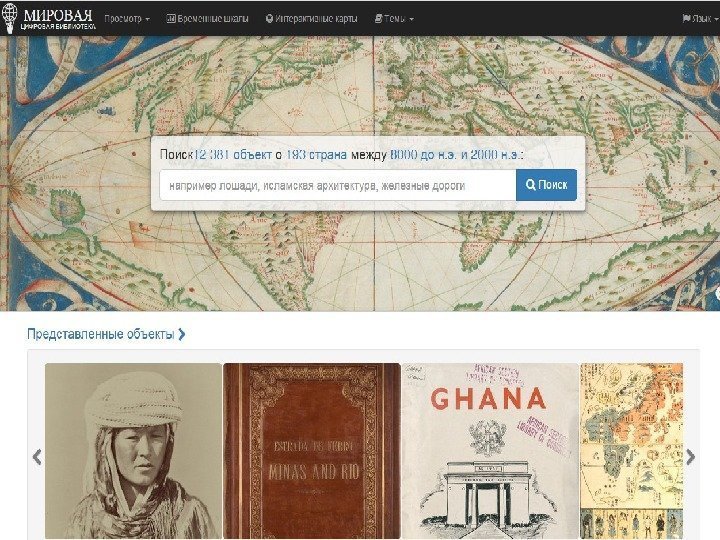Click the blue Поиск search button

(546, 185)
